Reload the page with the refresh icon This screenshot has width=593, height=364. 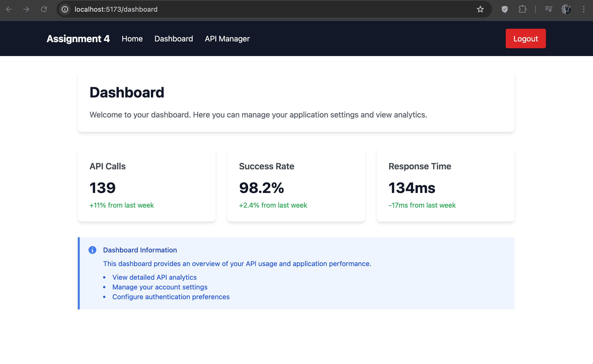click(x=44, y=9)
